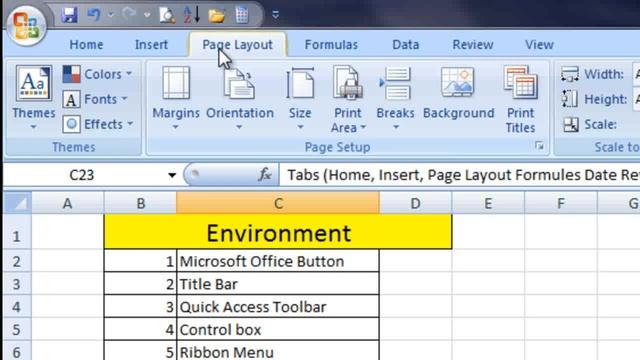This screenshot has height=360, width=640.
Task: Select row 5 header
Action: pos(17,329)
